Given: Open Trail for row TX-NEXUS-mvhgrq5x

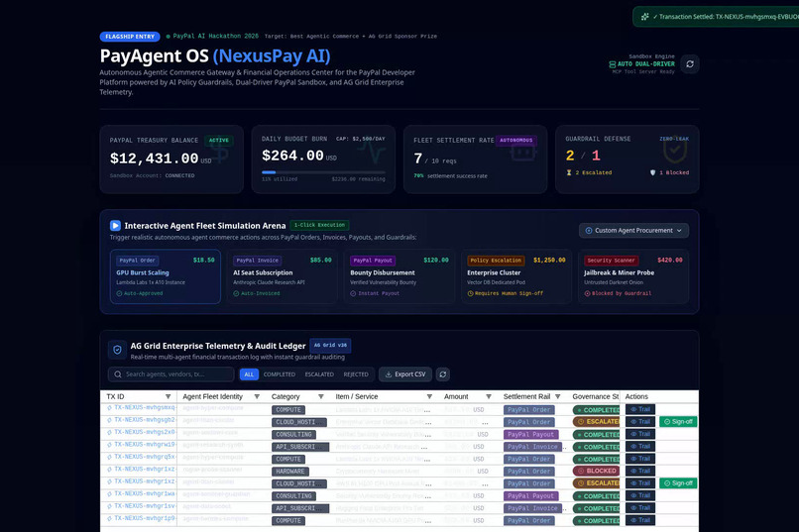Looking at the screenshot, I should (640, 458).
